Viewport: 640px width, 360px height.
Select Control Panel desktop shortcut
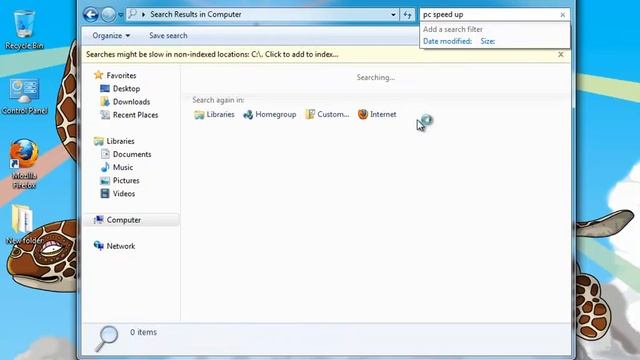[x=24, y=97]
